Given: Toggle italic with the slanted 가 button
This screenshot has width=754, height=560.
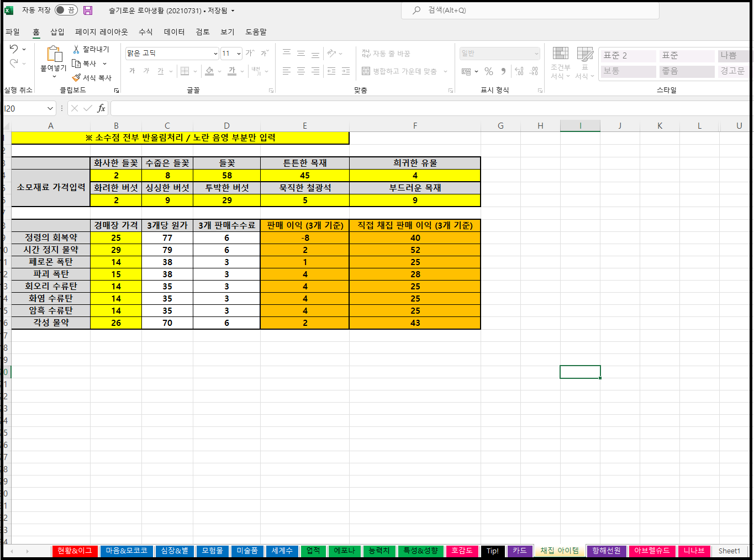Looking at the screenshot, I should (x=146, y=71).
